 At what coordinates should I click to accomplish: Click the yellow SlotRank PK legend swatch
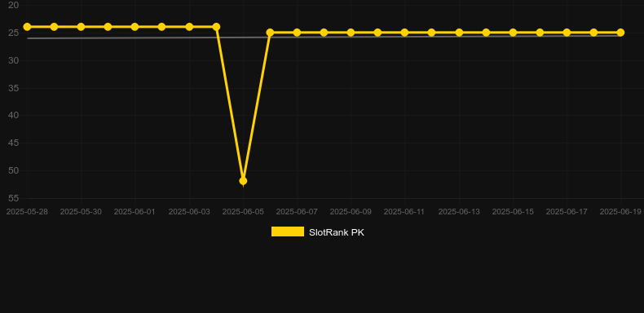click(x=288, y=231)
